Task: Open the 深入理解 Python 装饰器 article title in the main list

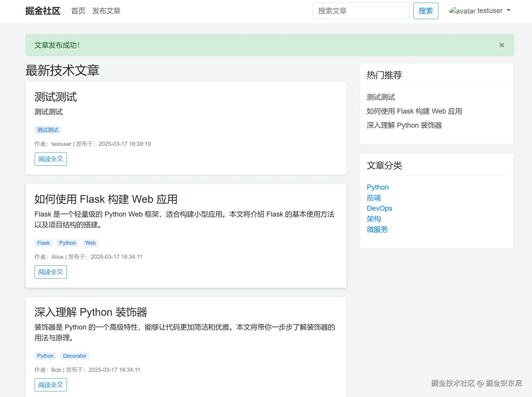Action: click(91, 312)
